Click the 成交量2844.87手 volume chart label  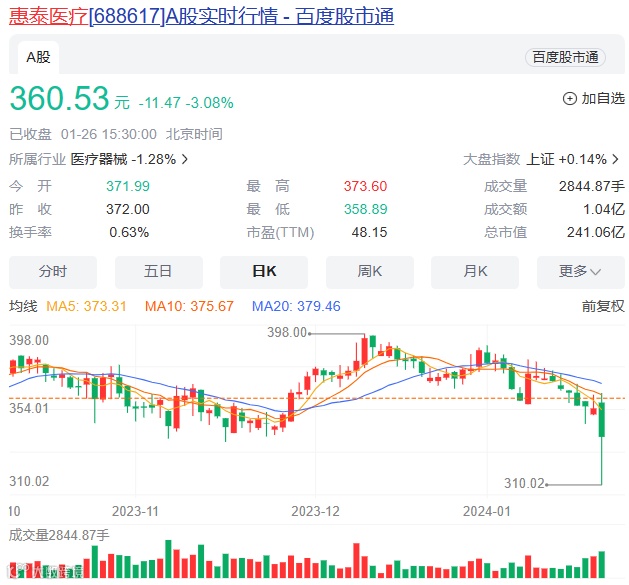tap(59, 536)
